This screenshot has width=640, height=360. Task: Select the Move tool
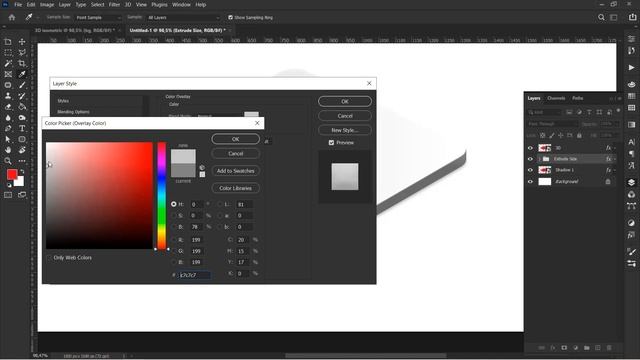pos(22,42)
